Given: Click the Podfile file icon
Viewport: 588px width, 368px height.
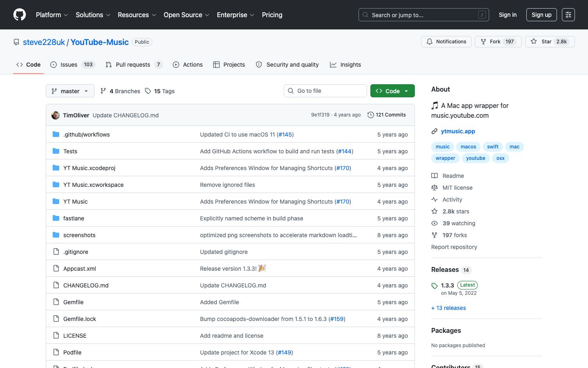Looking at the screenshot, I should [56, 352].
